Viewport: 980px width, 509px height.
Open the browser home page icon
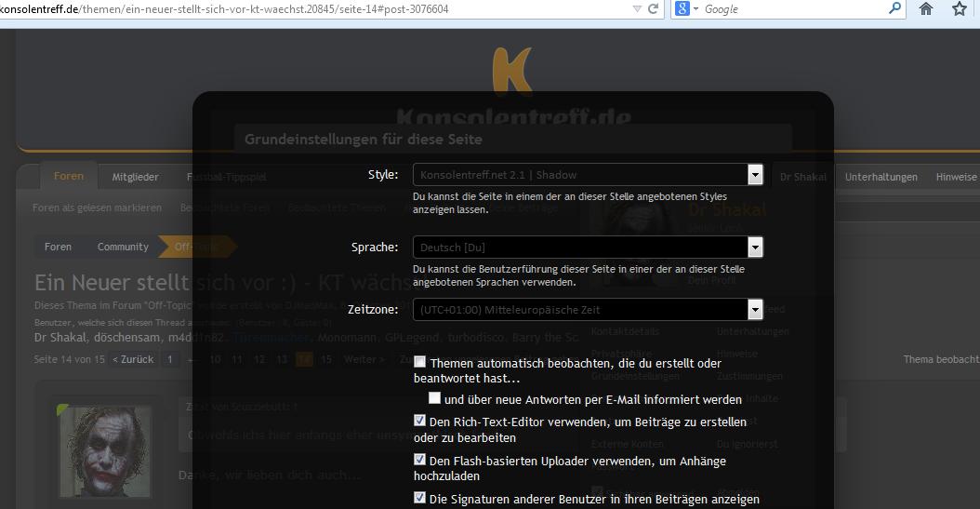[926, 8]
